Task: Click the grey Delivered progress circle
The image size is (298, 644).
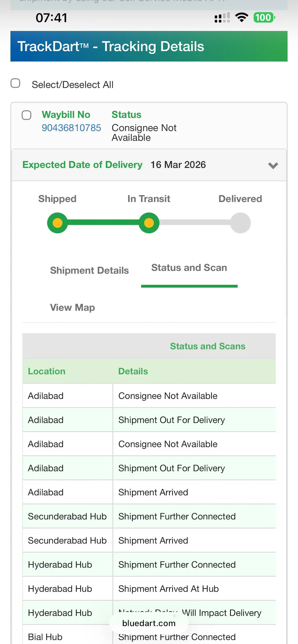Action: [x=240, y=223]
